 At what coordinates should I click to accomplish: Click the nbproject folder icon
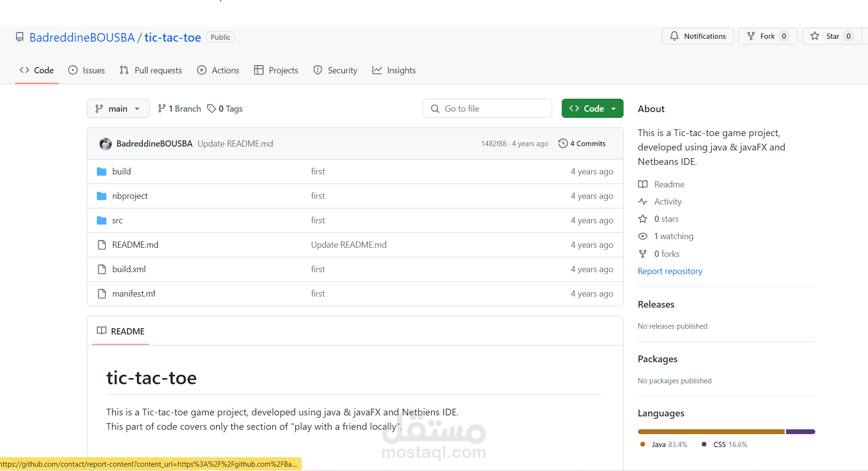[x=102, y=196]
